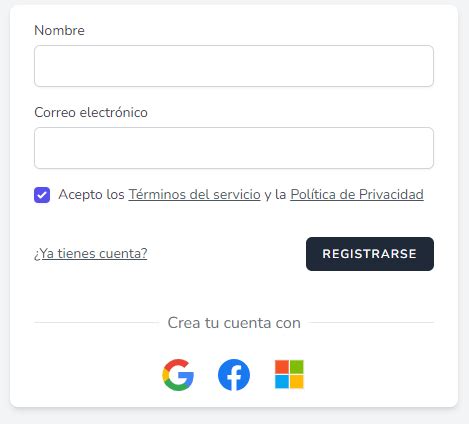This screenshot has width=469, height=424.
Task: Click the dark REGISTRARSE button
Action: click(370, 254)
